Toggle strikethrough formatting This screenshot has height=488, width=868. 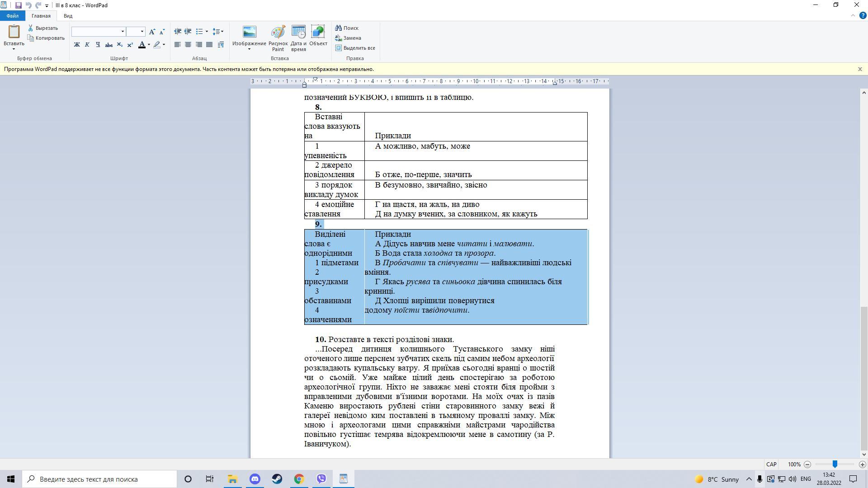coord(108,45)
